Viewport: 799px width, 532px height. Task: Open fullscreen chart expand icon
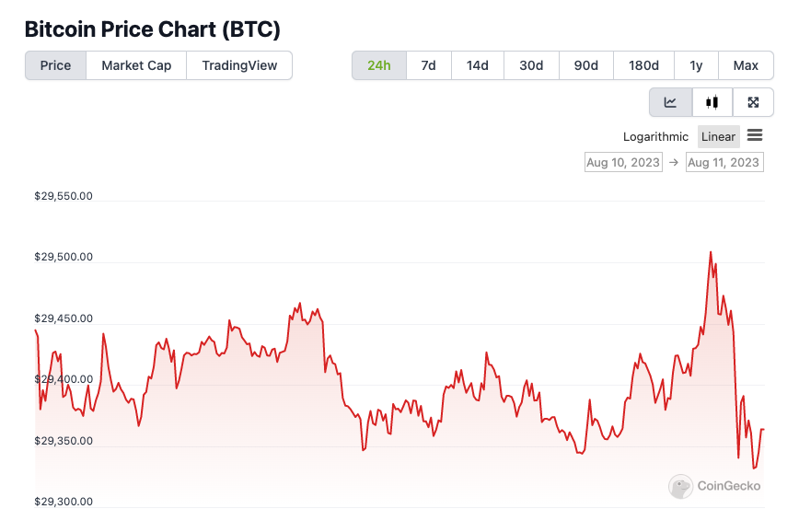[x=753, y=102]
